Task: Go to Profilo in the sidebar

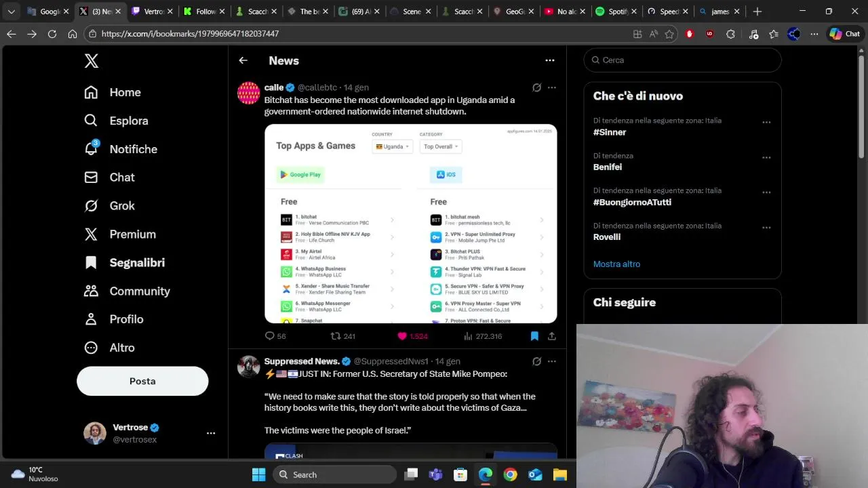Action: tap(113, 319)
